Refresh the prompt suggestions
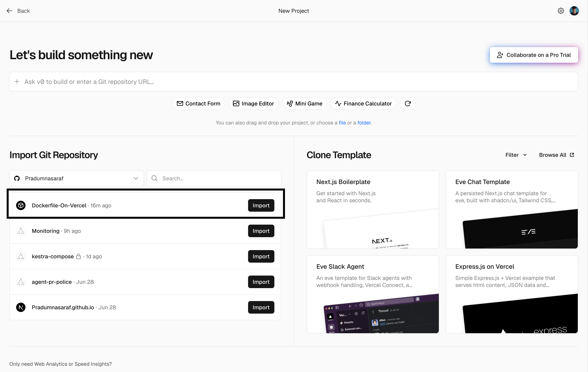588x372 pixels. click(408, 103)
